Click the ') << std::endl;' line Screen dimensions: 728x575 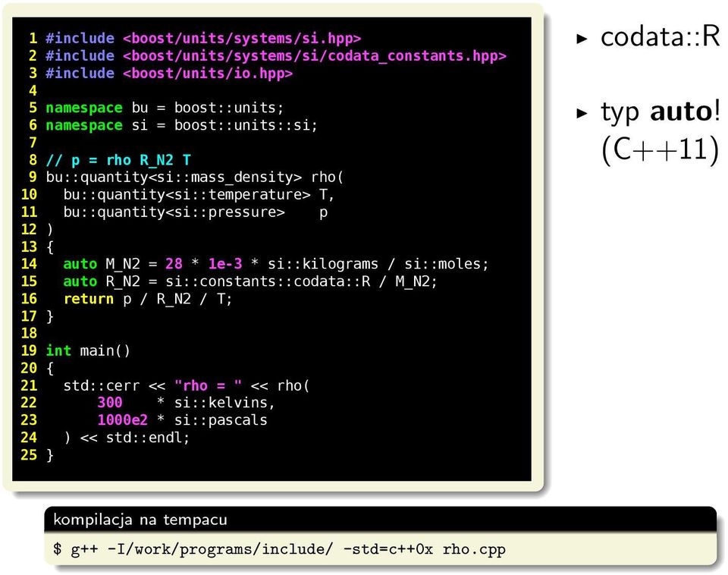coord(127,437)
